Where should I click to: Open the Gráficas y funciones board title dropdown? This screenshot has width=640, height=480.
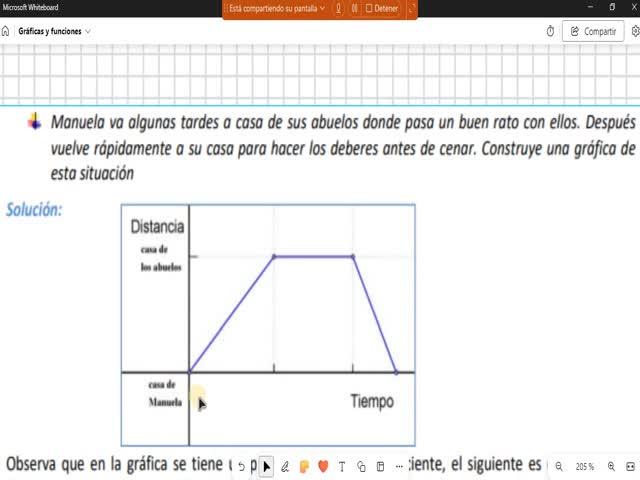[x=54, y=31]
